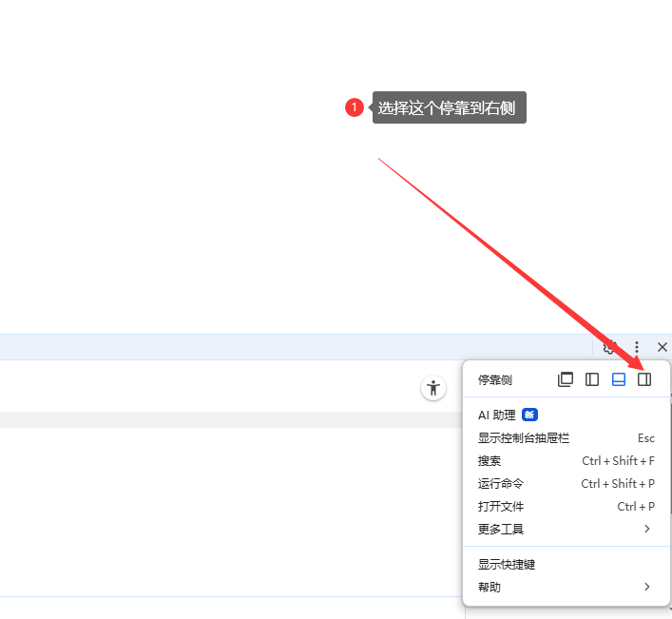Select 显示控制台抽屉栏 from the menu
672x619 pixels.
pos(524,438)
